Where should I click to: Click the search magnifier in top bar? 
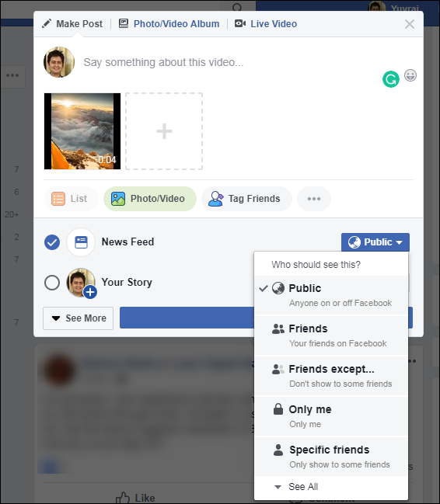[237, 7]
